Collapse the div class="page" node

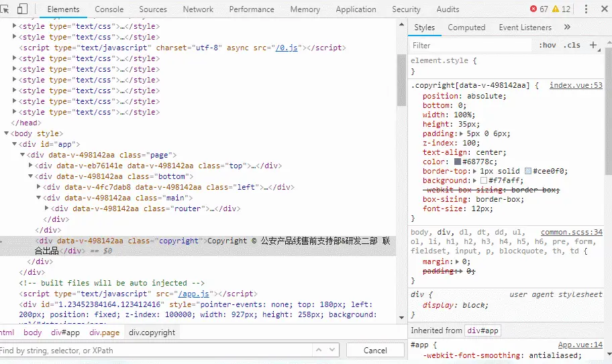tap(23, 155)
